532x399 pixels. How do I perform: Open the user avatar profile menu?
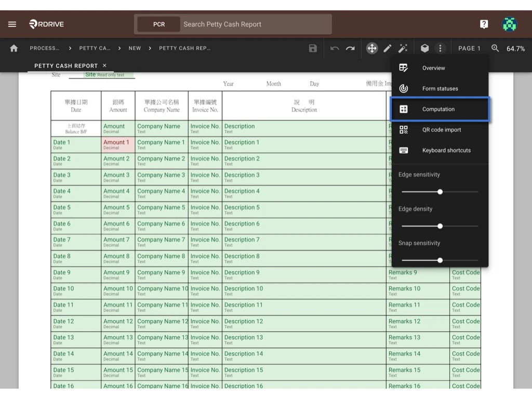pyautogui.click(x=509, y=24)
